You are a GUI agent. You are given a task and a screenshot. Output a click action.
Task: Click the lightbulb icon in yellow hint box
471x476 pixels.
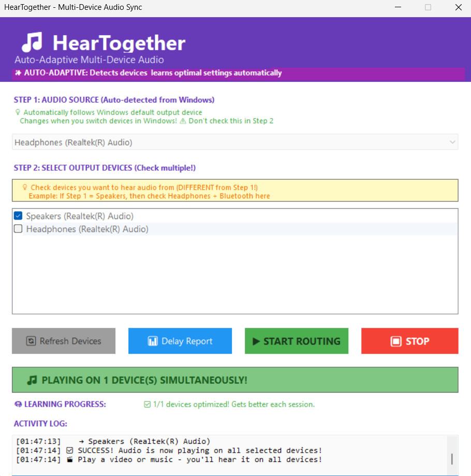click(25, 187)
